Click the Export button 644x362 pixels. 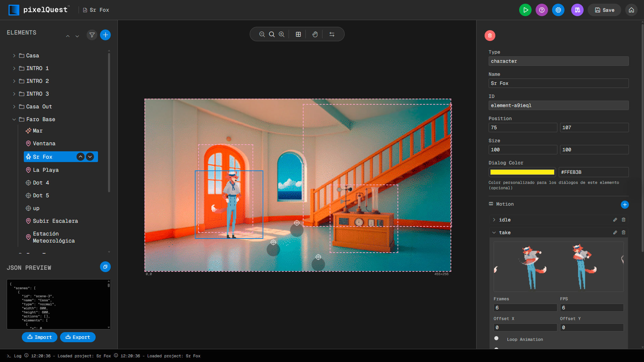point(78,337)
